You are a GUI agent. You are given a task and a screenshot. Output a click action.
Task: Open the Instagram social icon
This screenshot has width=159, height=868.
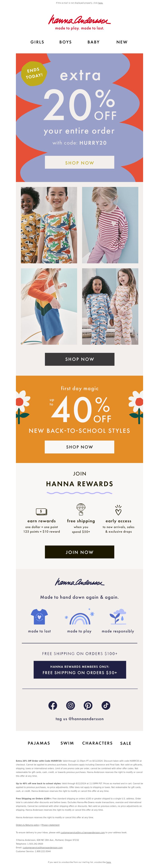(x=71, y=705)
